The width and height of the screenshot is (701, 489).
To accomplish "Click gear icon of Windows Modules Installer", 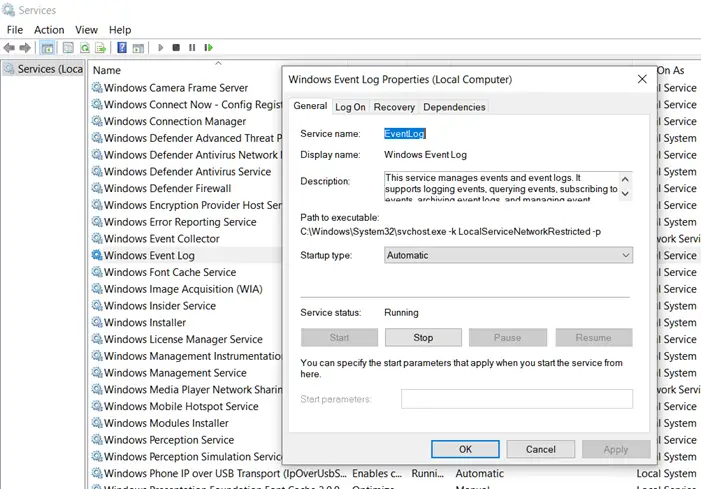I will click(97, 423).
